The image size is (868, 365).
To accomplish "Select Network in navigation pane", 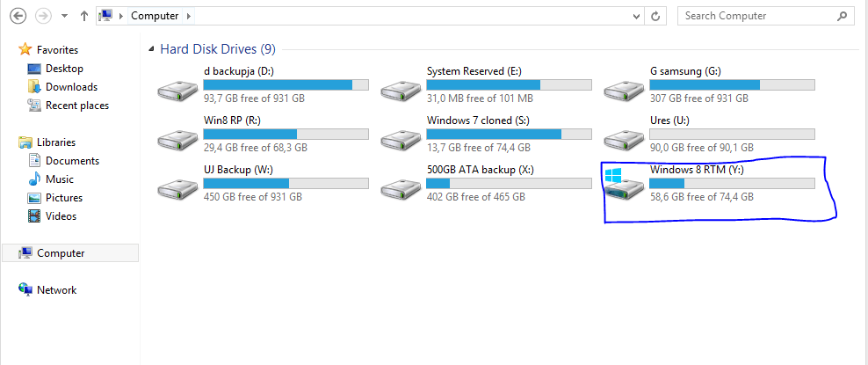I will 56,290.
